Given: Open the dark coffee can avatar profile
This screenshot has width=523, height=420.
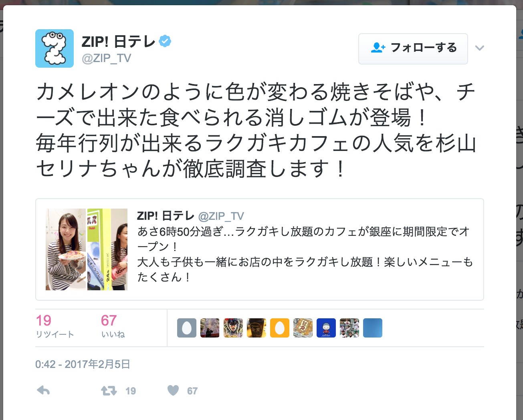Looking at the screenshot, I should 256,328.
